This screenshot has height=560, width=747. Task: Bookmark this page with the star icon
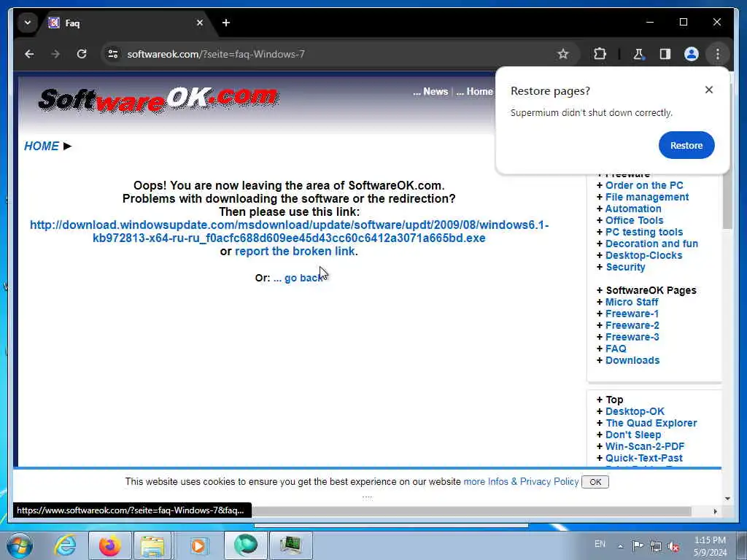[563, 54]
